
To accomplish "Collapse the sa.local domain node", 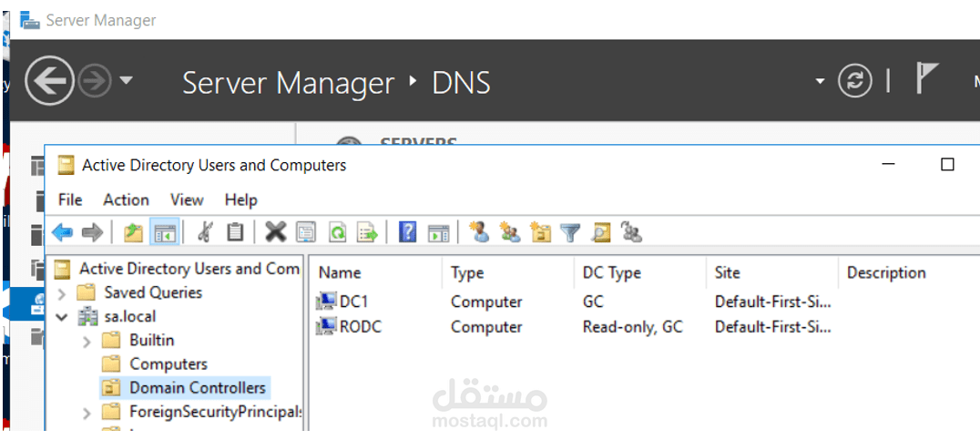I will click(61, 317).
